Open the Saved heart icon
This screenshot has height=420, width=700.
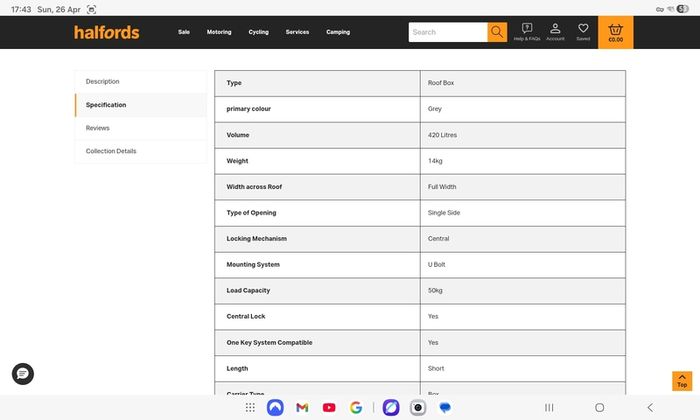tap(583, 32)
